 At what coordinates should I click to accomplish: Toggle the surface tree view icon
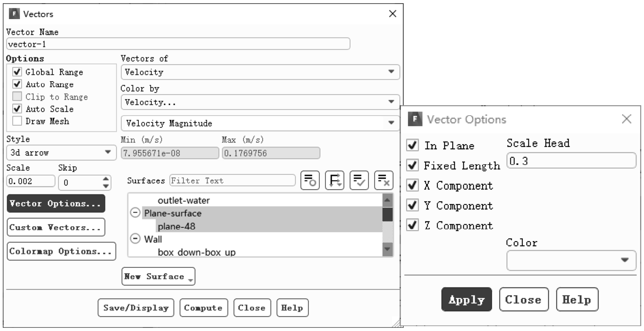coord(335,180)
